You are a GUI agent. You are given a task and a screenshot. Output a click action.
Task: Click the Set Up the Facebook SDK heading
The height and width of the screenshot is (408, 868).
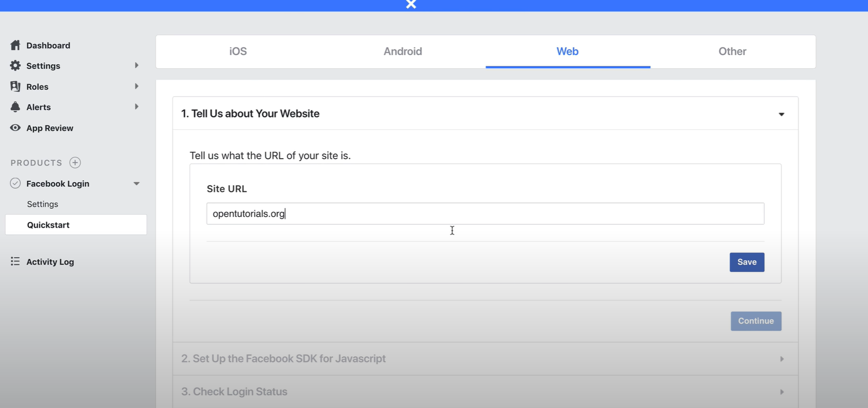click(283, 359)
